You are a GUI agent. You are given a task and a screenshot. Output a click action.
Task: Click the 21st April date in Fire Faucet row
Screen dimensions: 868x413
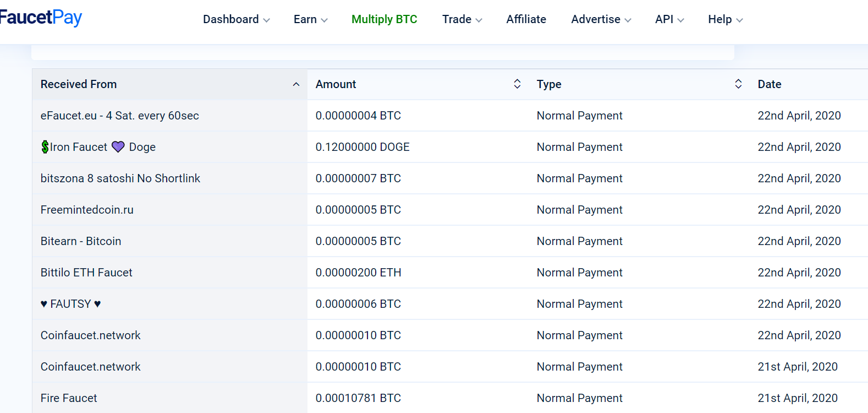tap(798, 398)
